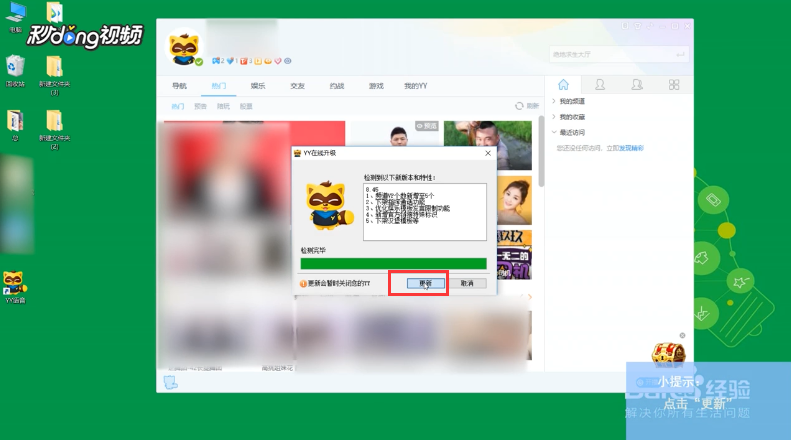Screen dimensions: 791x440
Task: Switch to the 娱乐 tab
Action: (x=258, y=86)
